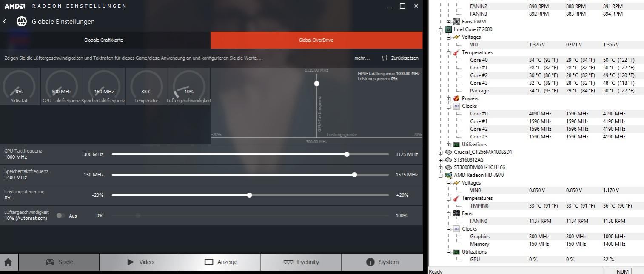Go back with the arrow beside Globale Einstellungen
Viewport: 644px width, 274px height.
pyautogui.click(x=5, y=21)
